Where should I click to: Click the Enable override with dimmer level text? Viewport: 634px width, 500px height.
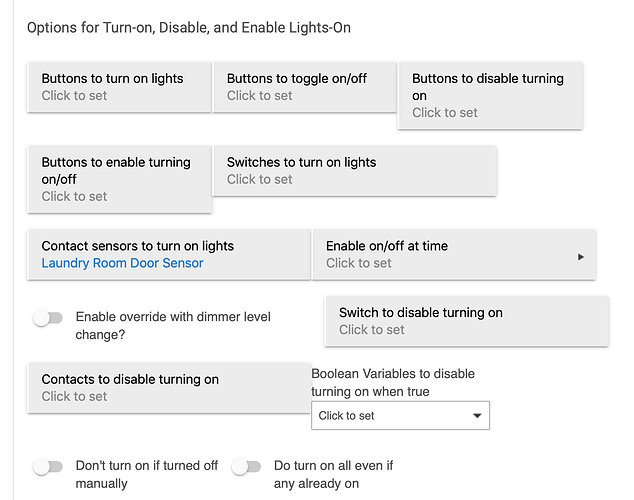(173, 326)
